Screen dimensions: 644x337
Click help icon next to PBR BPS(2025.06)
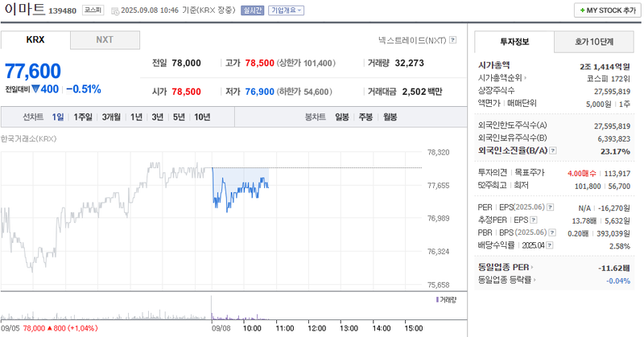[552, 232]
